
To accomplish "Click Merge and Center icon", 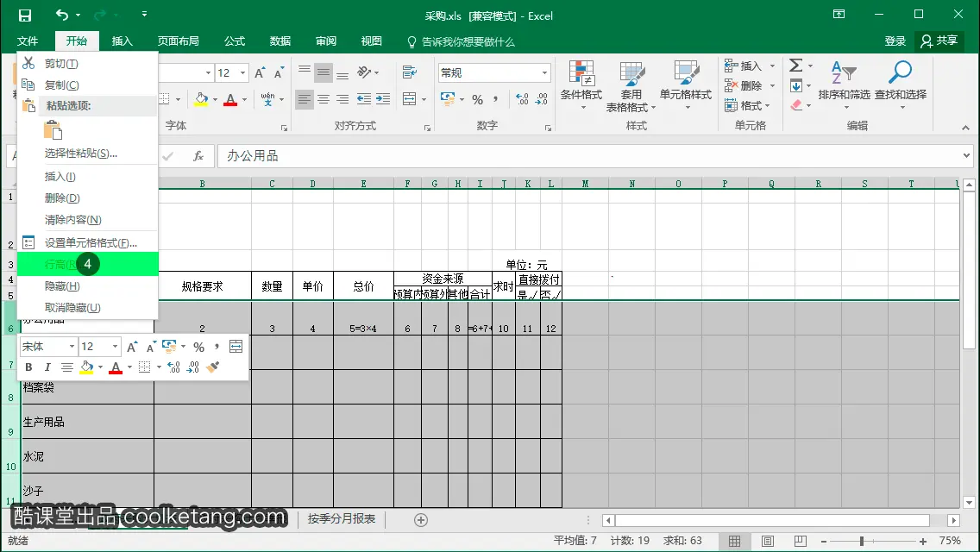I will (410, 99).
